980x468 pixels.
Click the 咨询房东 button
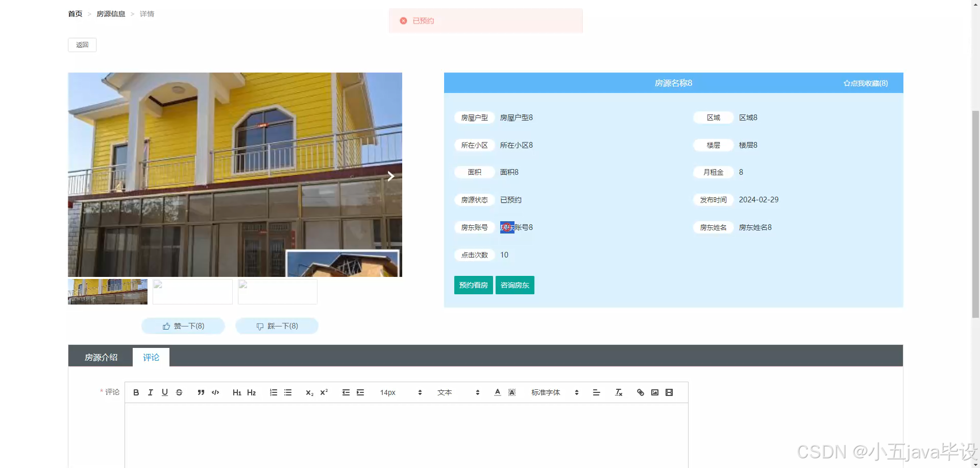[x=515, y=285]
